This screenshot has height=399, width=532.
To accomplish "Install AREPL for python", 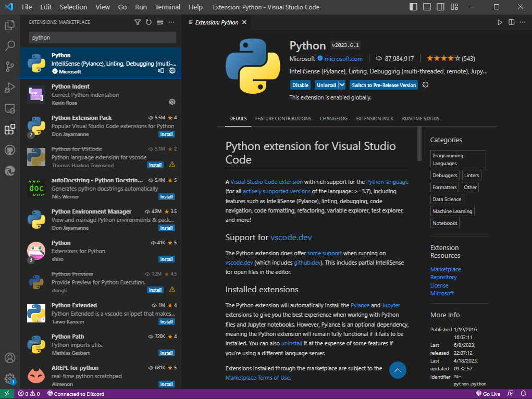I will click(x=167, y=384).
